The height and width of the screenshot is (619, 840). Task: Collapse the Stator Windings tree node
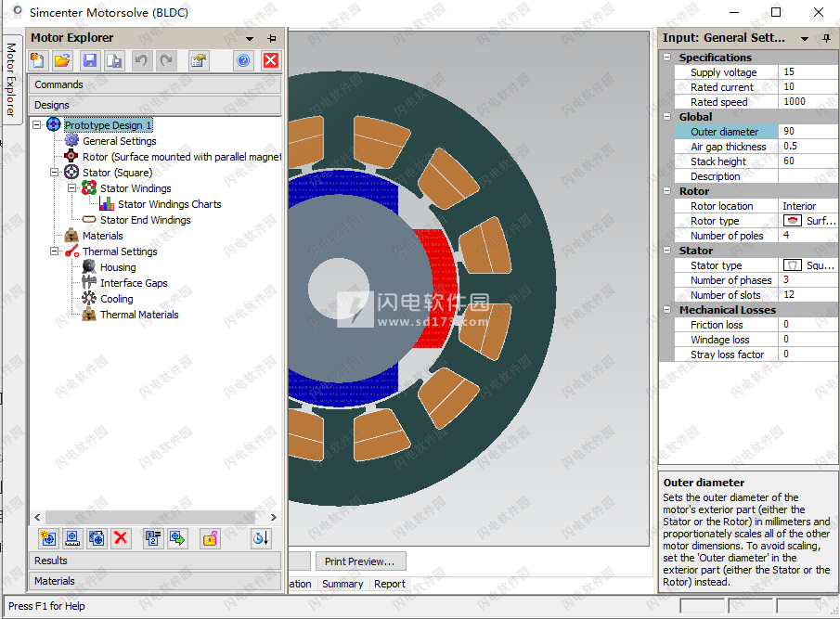point(71,188)
